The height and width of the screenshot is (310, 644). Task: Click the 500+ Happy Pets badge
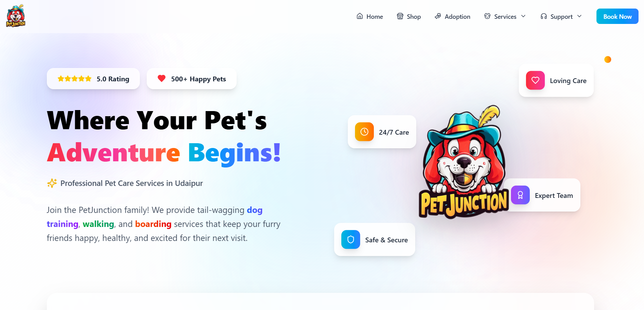click(192, 79)
